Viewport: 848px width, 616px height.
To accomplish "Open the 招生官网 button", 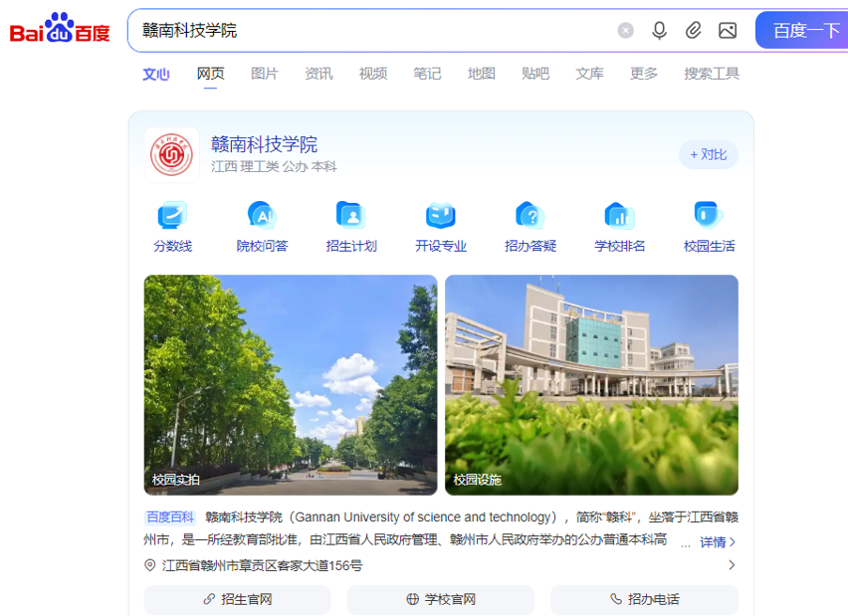I will pyautogui.click(x=238, y=599).
